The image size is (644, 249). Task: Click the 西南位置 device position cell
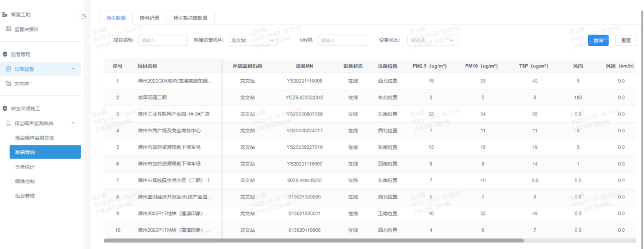(388, 164)
